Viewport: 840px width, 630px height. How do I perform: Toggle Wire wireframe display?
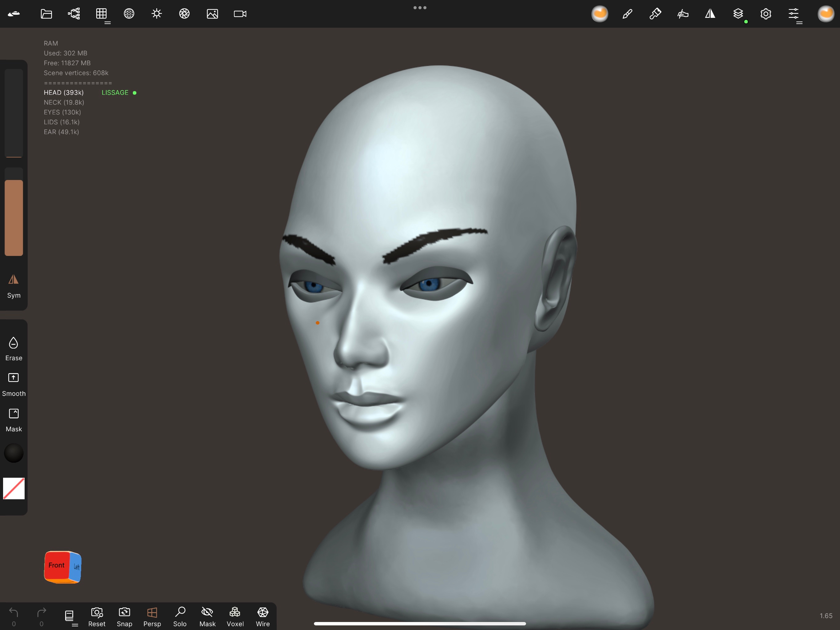coord(263,616)
